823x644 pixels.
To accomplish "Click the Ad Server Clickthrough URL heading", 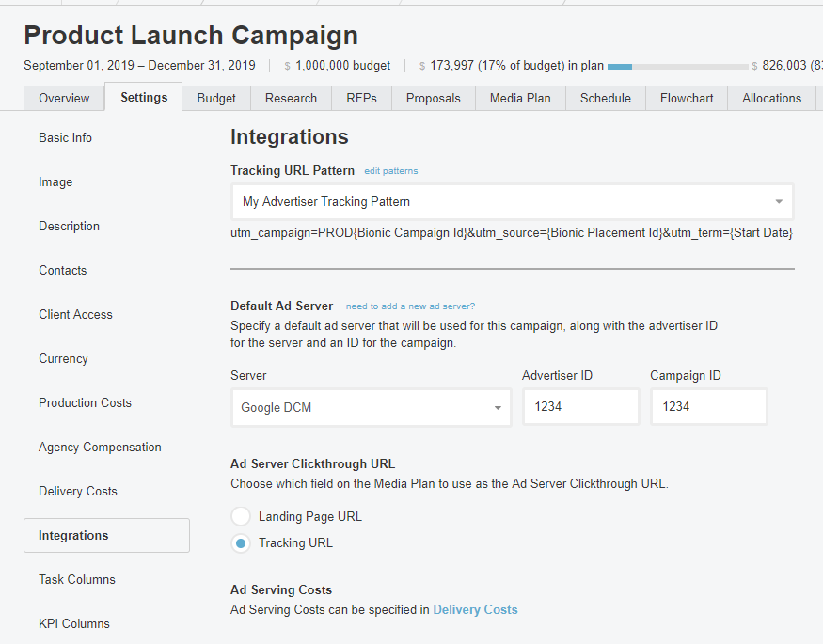I will coord(313,464).
